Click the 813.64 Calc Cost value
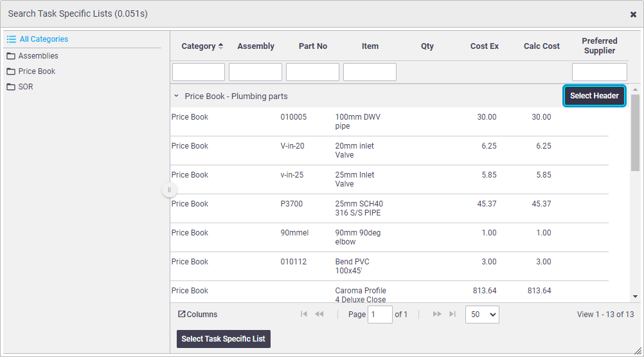This screenshot has height=357, width=644. pos(539,291)
